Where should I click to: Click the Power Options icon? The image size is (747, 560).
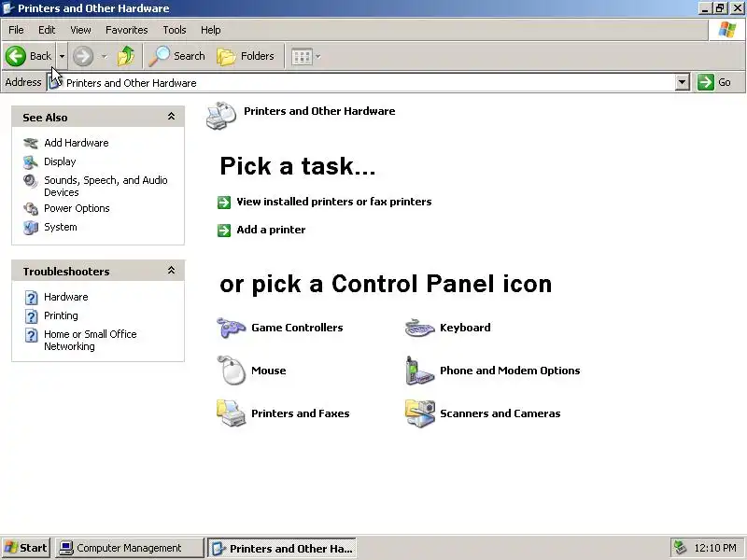coord(31,208)
